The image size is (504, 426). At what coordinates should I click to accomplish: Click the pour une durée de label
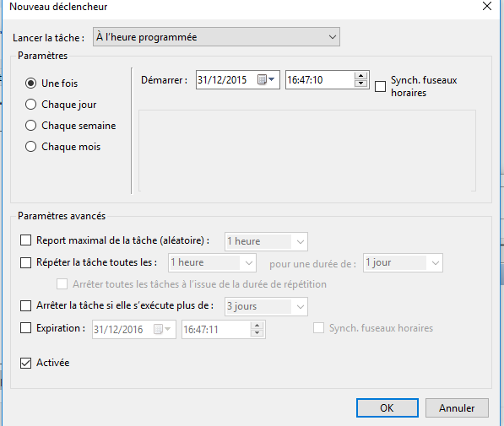[312, 264]
